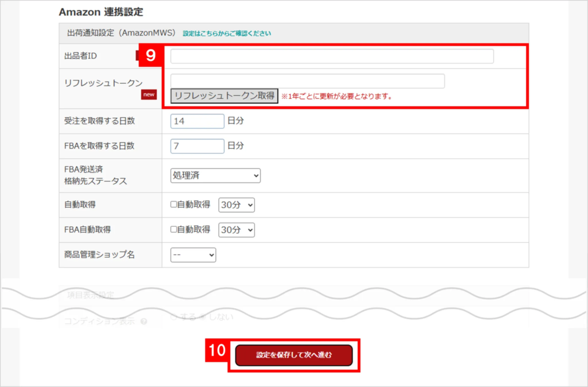This screenshot has height=387, width=588.
Task: Open the '設定はこちらからご確認ください' link
Action: (x=227, y=34)
